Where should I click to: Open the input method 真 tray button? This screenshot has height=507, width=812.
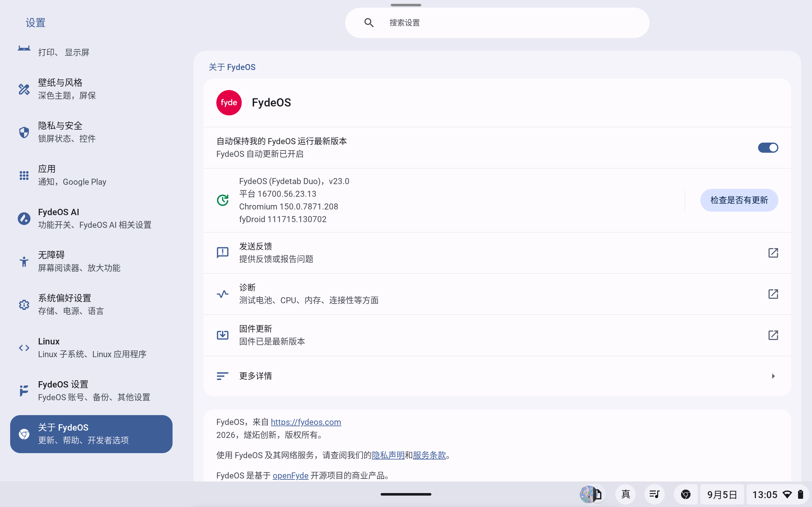[x=625, y=494]
